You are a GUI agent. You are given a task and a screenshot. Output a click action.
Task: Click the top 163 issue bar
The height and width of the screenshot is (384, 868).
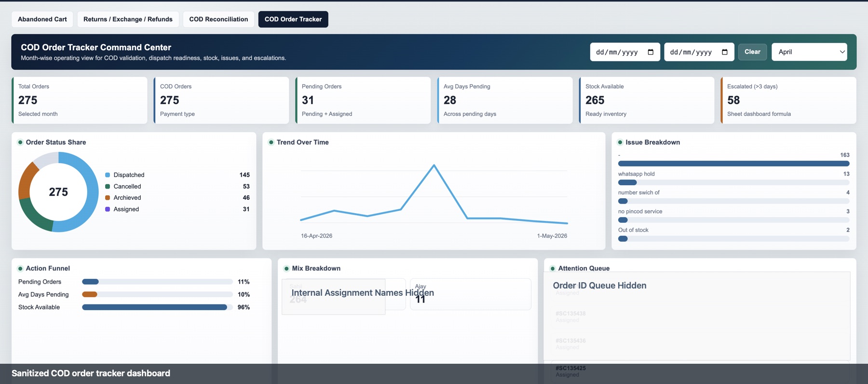click(734, 164)
